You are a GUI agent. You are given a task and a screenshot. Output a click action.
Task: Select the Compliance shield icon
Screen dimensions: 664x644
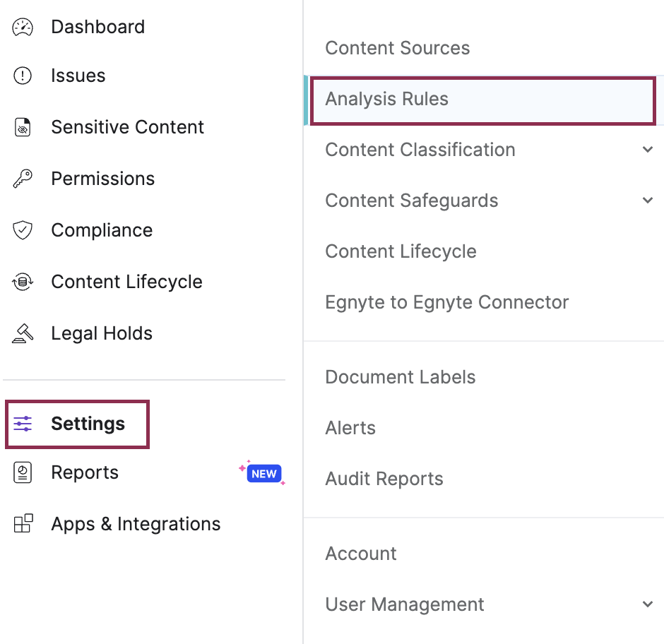coord(22,230)
